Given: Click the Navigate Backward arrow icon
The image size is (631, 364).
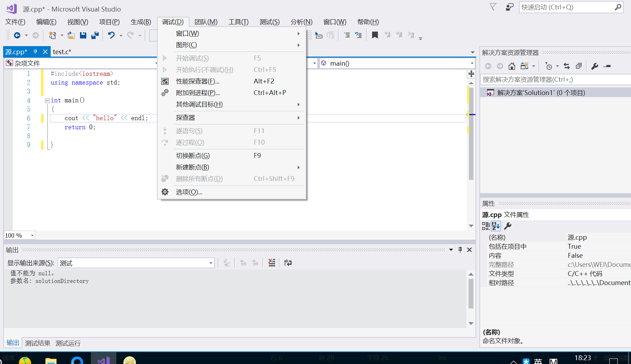Looking at the screenshot, I should click(x=17, y=35).
